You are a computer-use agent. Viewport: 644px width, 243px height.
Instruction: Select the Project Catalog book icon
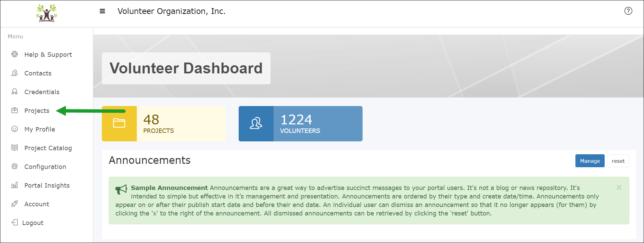coord(14,147)
